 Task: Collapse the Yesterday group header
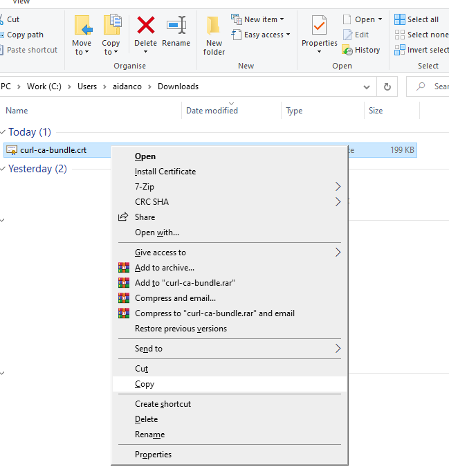[x=3, y=169]
